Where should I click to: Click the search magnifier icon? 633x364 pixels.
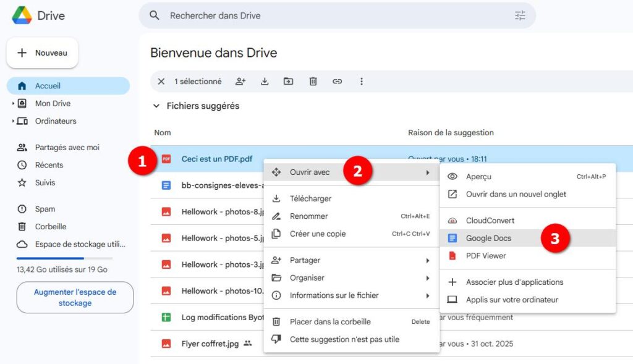[154, 15]
